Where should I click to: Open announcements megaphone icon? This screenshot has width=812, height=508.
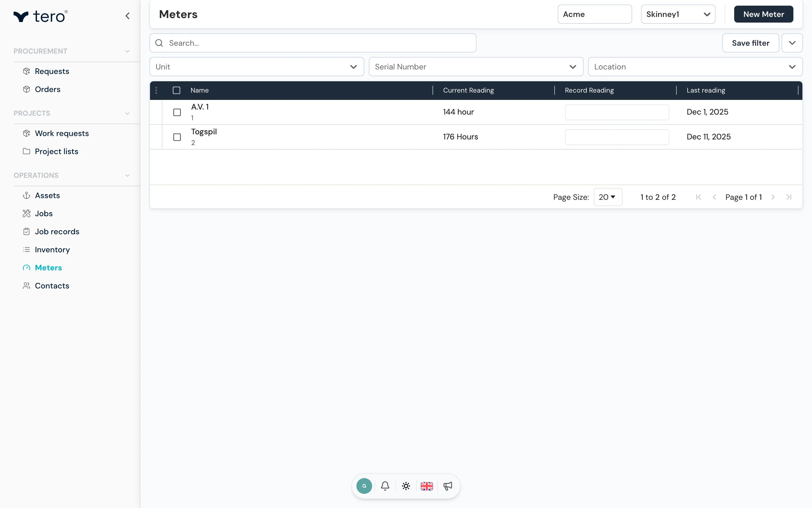(x=448, y=486)
